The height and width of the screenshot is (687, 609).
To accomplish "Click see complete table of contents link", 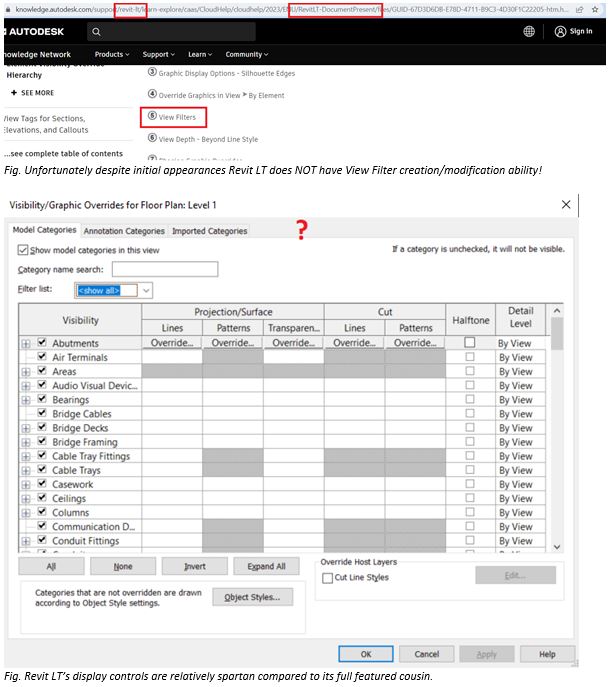I will (64, 153).
